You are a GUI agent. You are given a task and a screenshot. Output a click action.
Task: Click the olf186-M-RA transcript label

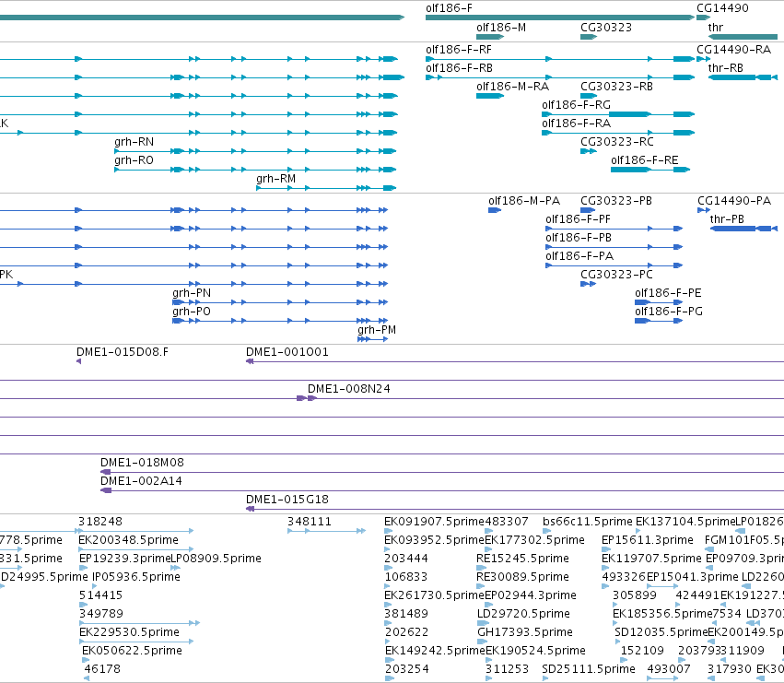pos(512,87)
